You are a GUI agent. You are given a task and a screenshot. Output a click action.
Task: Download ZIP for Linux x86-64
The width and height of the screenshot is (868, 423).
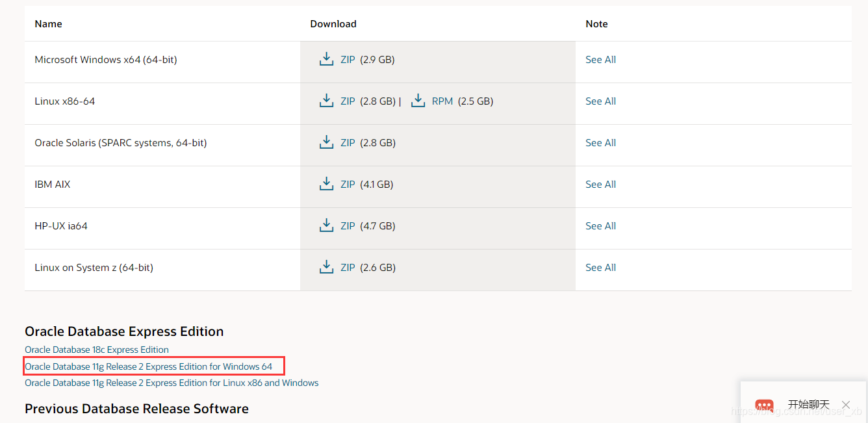pyautogui.click(x=348, y=101)
